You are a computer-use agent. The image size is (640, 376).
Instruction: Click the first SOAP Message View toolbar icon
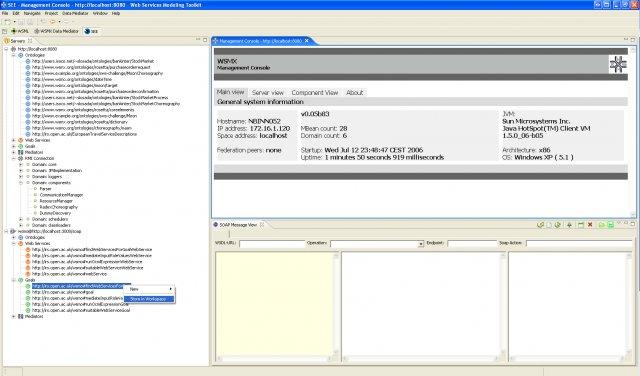pyautogui.click(x=540, y=225)
